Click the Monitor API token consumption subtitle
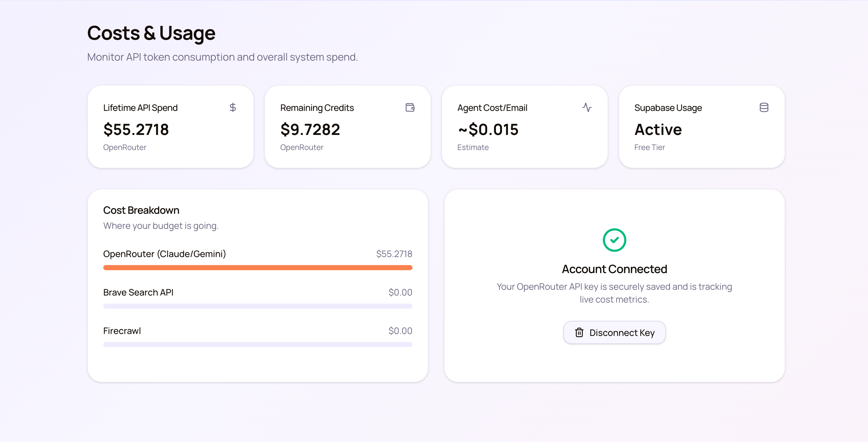This screenshot has width=868, height=442. [223, 57]
